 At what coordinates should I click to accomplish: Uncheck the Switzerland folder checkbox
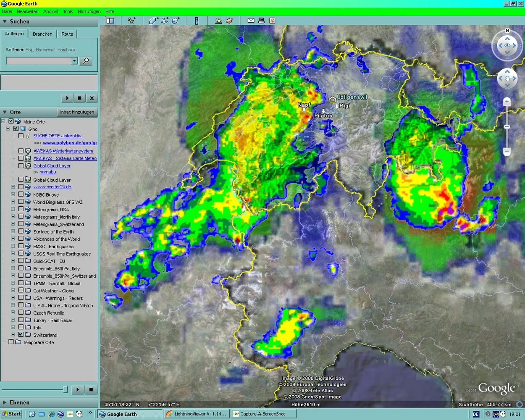point(21,335)
